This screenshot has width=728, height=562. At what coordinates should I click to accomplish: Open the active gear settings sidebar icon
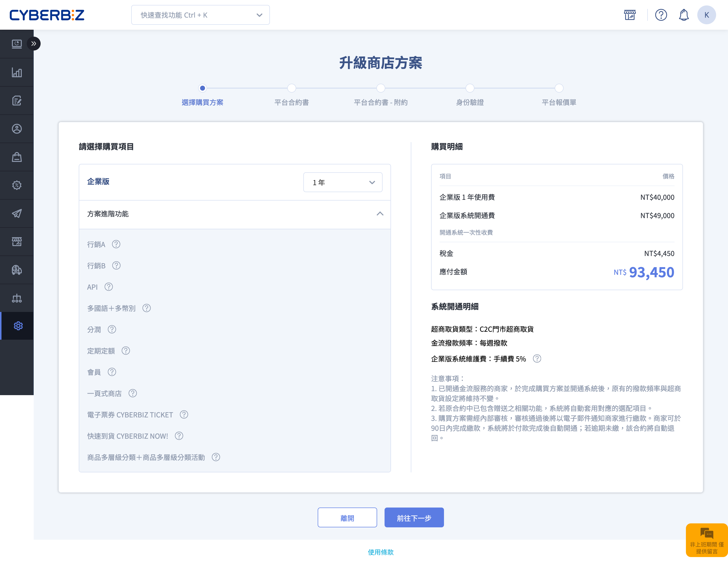[x=18, y=326]
